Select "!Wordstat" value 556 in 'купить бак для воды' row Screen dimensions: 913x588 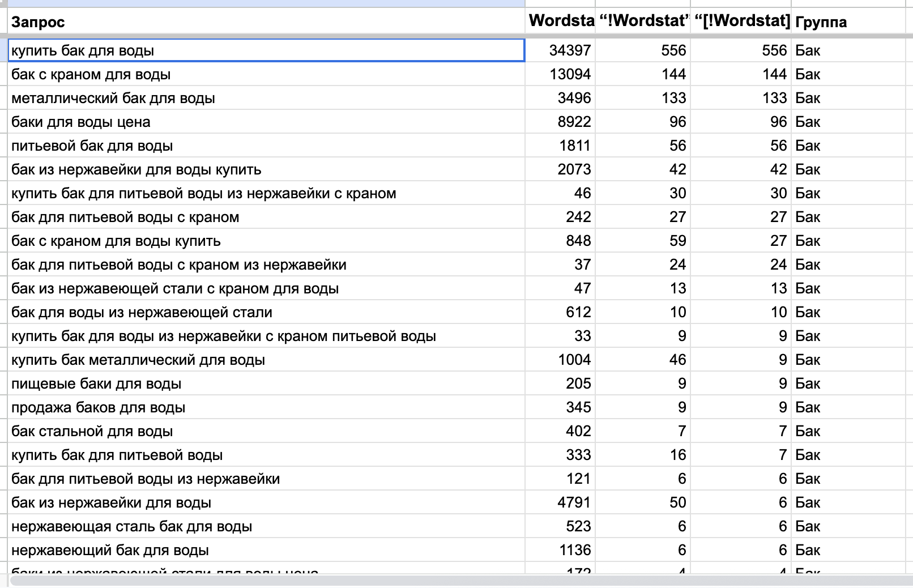643,50
